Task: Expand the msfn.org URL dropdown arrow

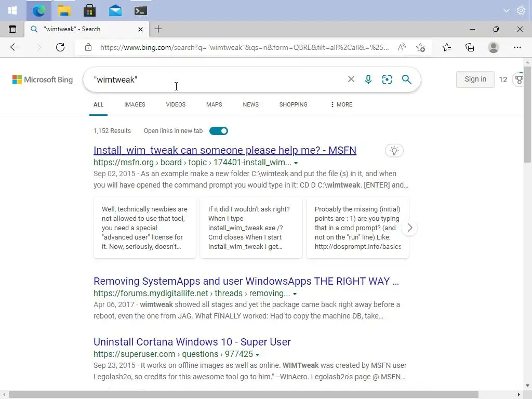Action: point(296,163)
